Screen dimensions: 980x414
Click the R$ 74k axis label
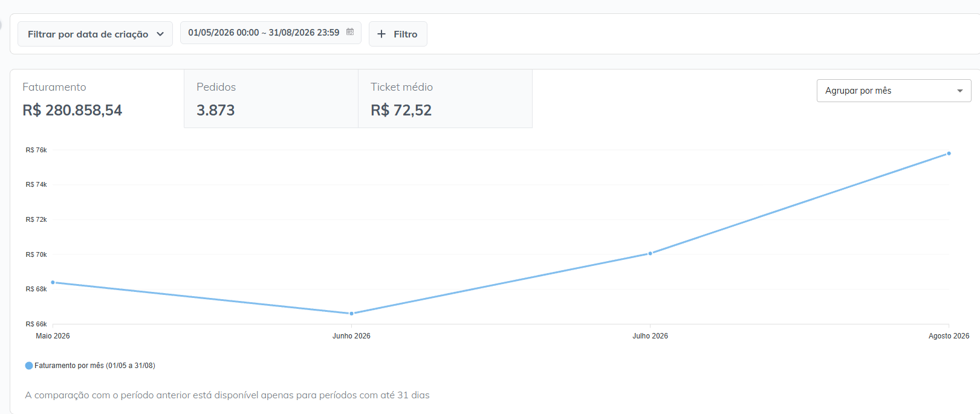click(x=36, y=184)
